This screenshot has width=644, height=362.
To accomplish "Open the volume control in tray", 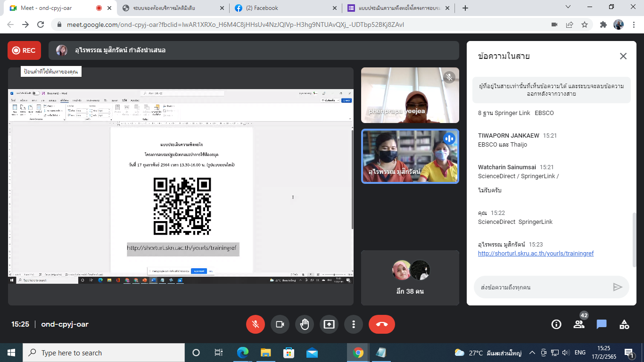I will click(566, 353).
